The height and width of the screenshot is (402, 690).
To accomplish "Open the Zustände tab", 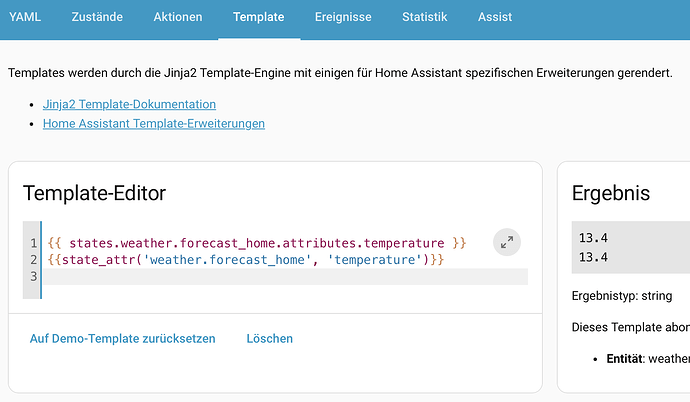I will click(x=97, y=17).
